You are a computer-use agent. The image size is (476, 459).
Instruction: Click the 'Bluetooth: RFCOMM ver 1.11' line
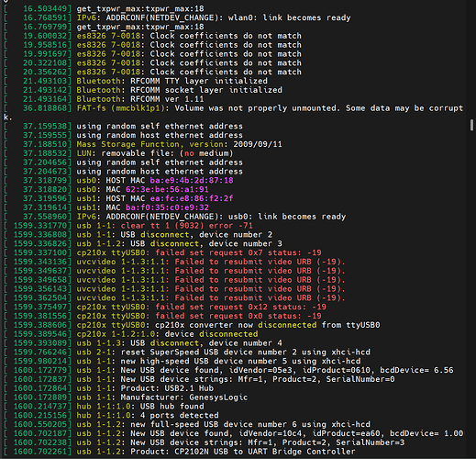click(140, 99)
